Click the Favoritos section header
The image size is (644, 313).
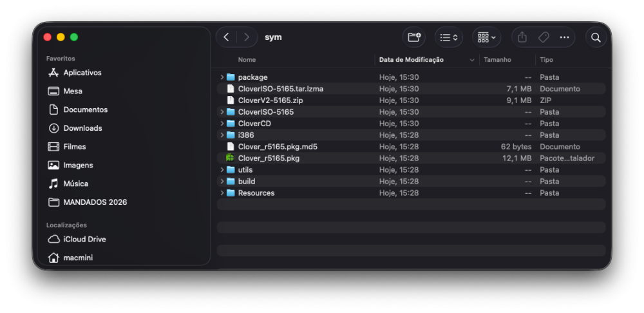(61, 59)
